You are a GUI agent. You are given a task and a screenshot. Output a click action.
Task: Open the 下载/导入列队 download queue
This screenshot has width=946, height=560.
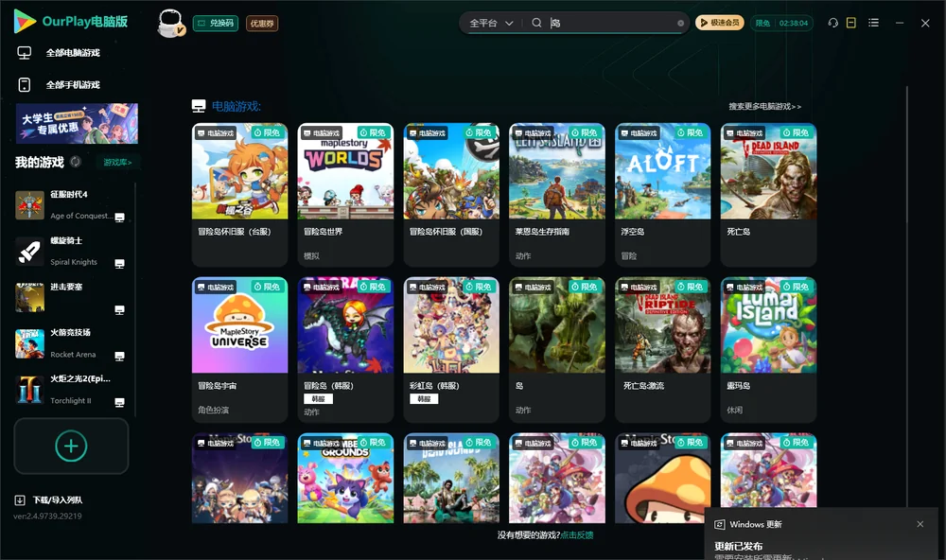tap(58, 500)
